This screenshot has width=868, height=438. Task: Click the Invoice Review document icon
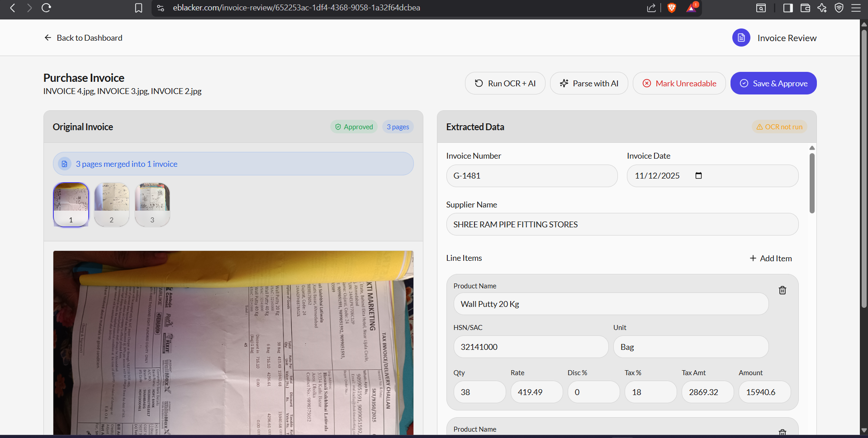click(741, 38)
